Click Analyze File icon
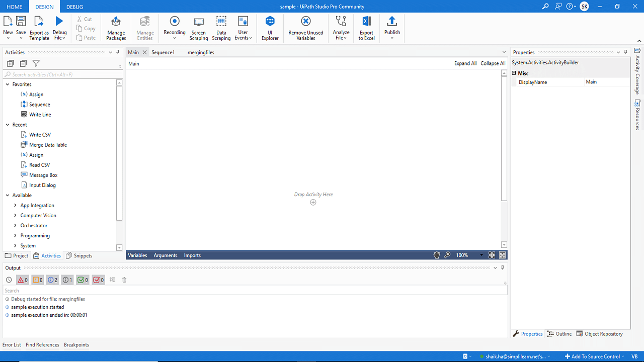The height and width of the screenshot is (362, 644). [x=341, y=21]
